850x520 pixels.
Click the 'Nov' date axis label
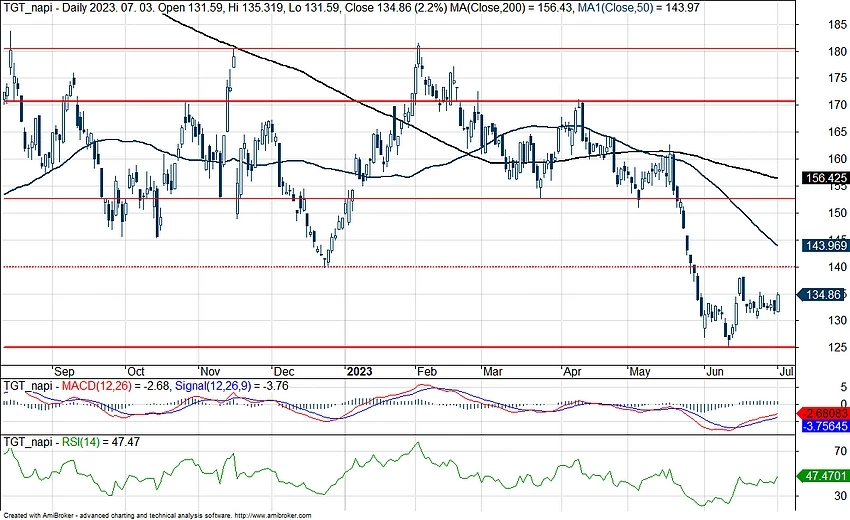click(x=210, y=371)
